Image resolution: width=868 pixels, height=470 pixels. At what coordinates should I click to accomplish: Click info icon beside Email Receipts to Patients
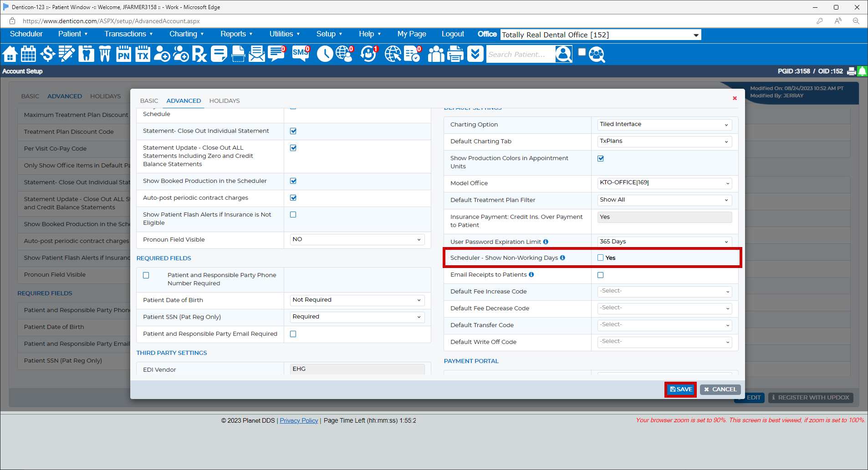[531, 274]
